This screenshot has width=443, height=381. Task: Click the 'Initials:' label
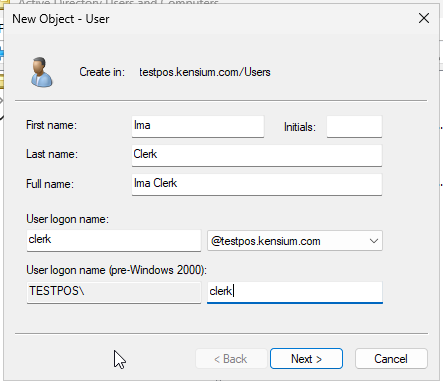300,127
